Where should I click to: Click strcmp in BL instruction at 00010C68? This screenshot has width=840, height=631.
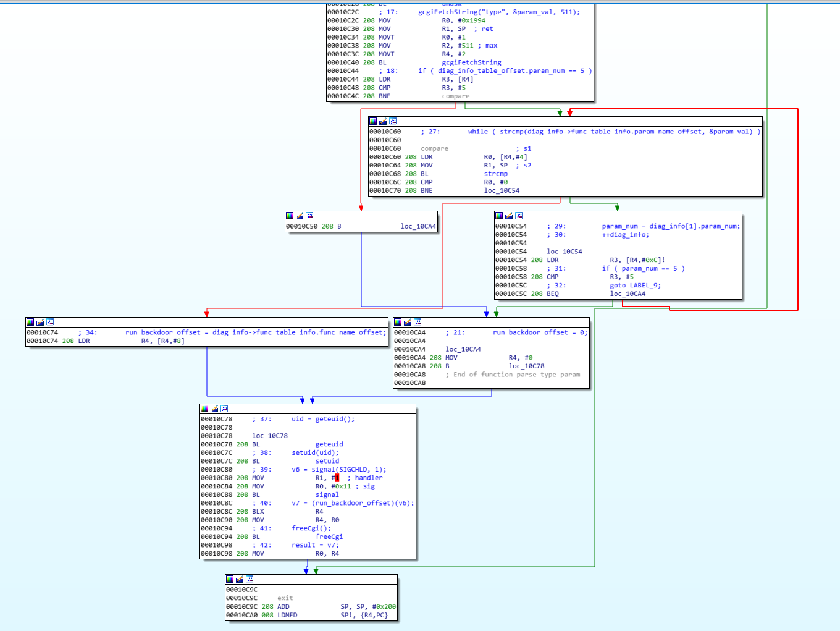click(496, 174)
